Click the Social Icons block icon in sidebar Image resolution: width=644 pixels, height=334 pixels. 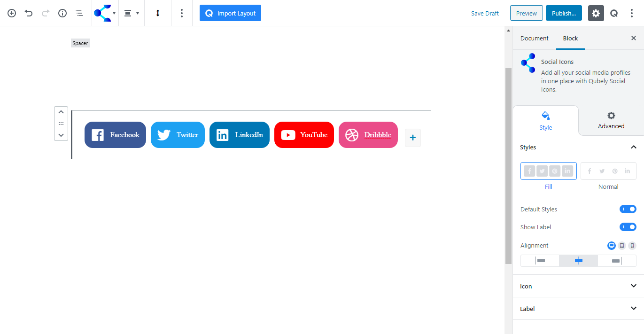[528, 63]
